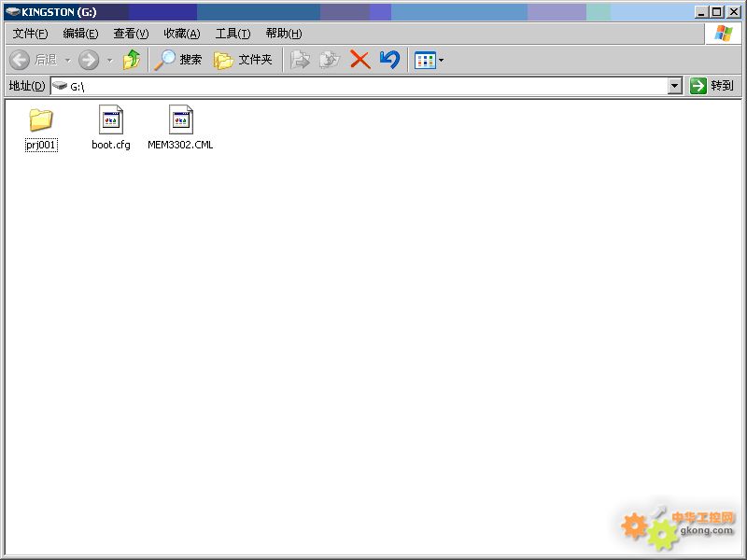
Task: Close the KINGSTON (G:) window
Action: (x=734, y=12)
